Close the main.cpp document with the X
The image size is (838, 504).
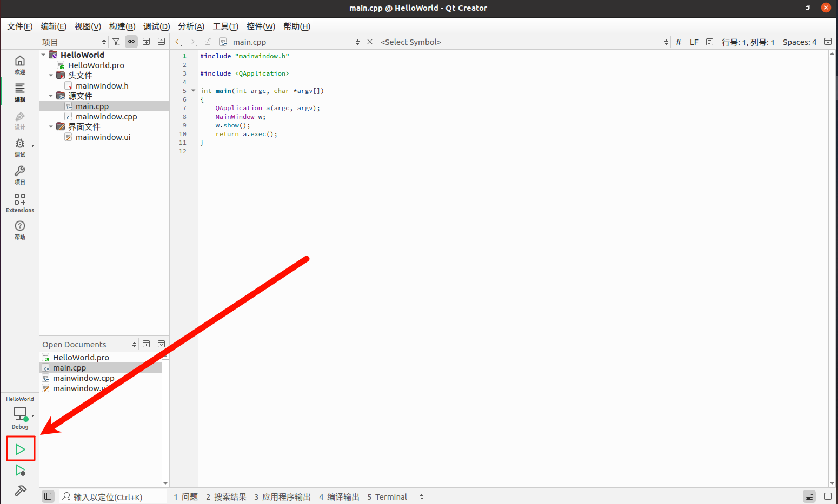(x=370, y=42)
